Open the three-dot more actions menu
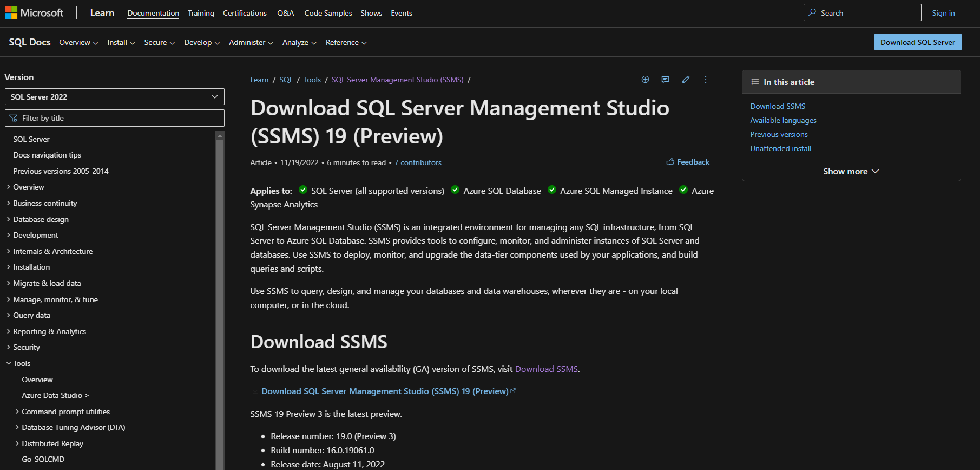980x470 pixels. 705,80
